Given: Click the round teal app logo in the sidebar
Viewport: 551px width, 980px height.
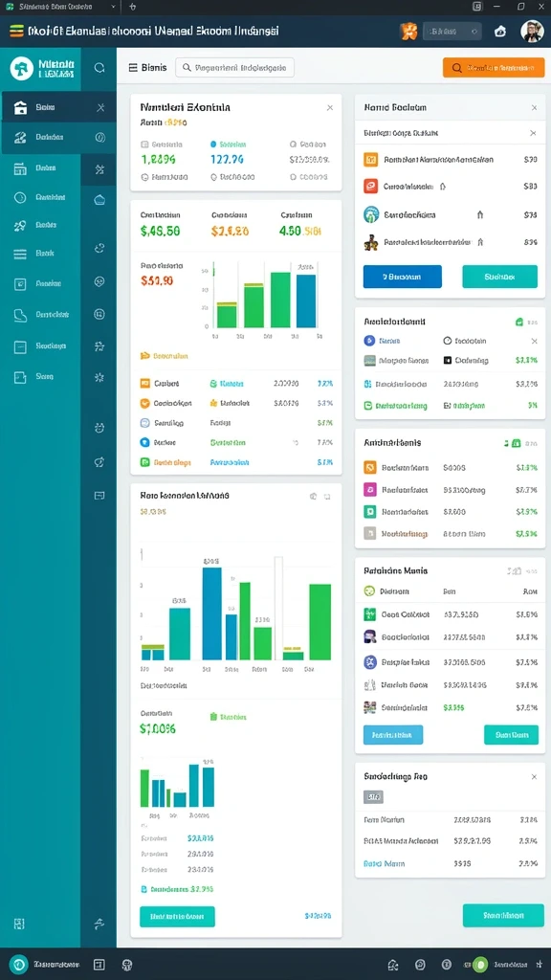Looking at the screenshot, I should [x=21, y=68].
